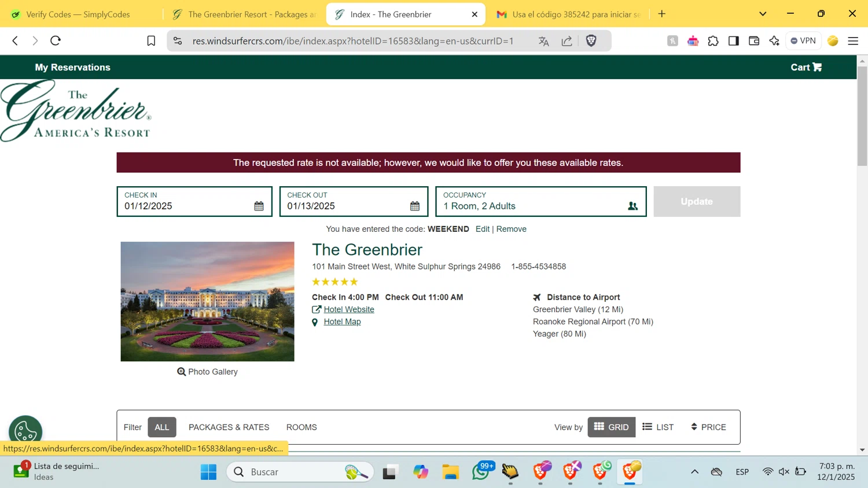Click the share page icon
Viewport: 868px width, 488px height.
tap(567, 41)
